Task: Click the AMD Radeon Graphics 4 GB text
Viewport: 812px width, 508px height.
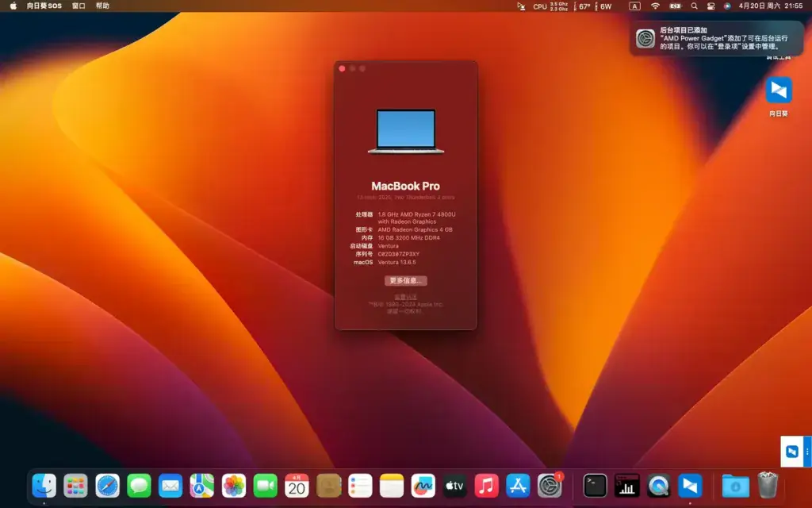Action: coord(415,229)
